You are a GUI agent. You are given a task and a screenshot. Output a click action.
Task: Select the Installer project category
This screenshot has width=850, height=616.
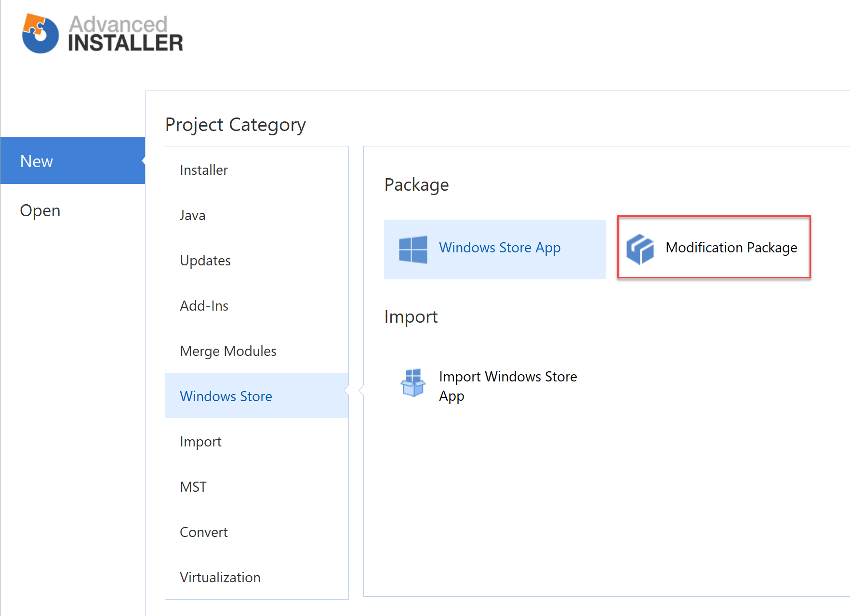pyautogui.click(x=203, y=170)
